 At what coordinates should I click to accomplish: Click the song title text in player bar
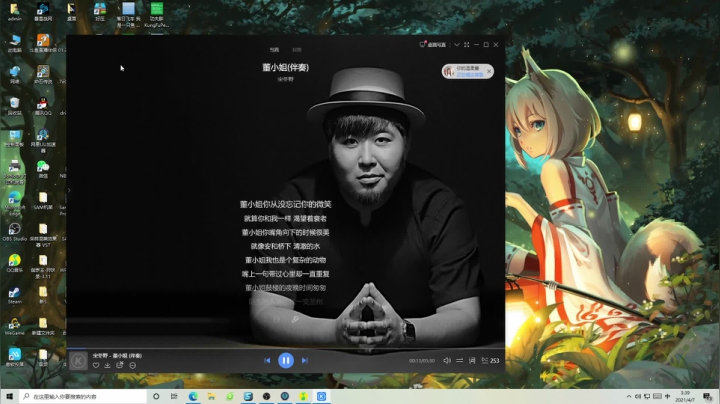pos(117,355)
